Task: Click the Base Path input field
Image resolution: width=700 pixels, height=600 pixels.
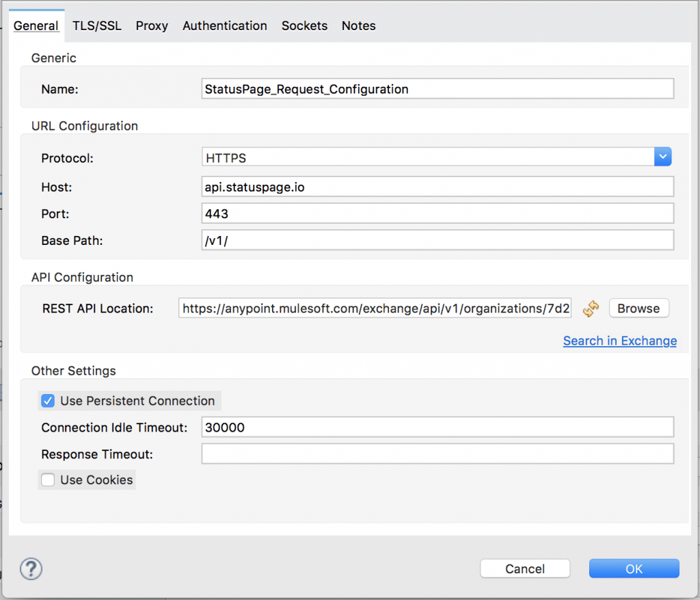Action: tap(437, 240)
